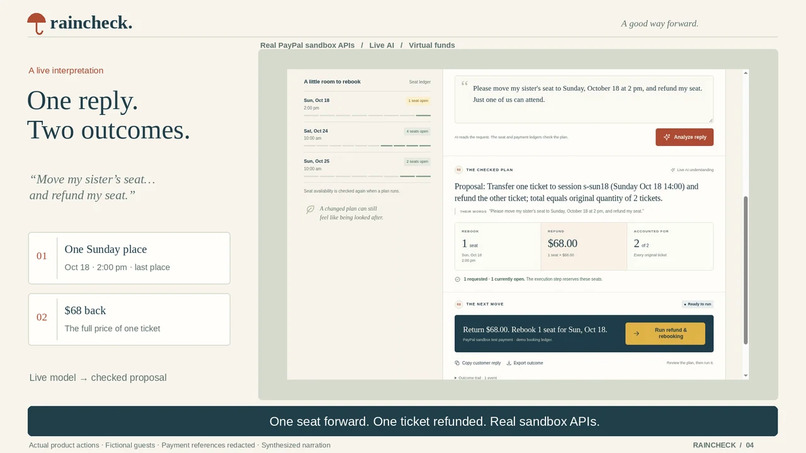Click the scroll down arrow of the app scrollbar
The height and width of the screenshot is (453, 806).
point(745,375)
